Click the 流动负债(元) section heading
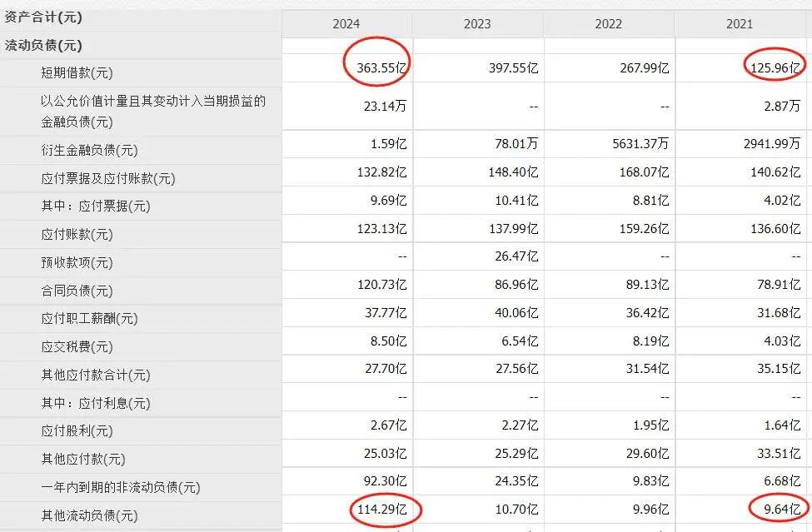Image resolution: width=812 pixels, height=532 pixels. pyautogui.click(x=43, y=45)
